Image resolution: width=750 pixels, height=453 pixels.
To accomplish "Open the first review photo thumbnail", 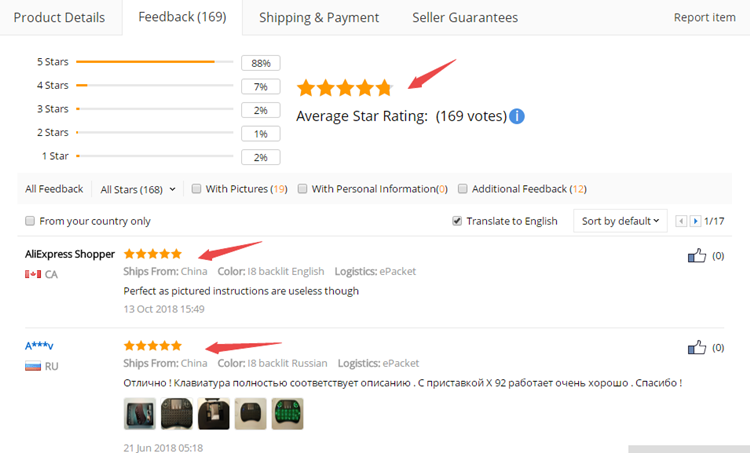I will point(139,413).
